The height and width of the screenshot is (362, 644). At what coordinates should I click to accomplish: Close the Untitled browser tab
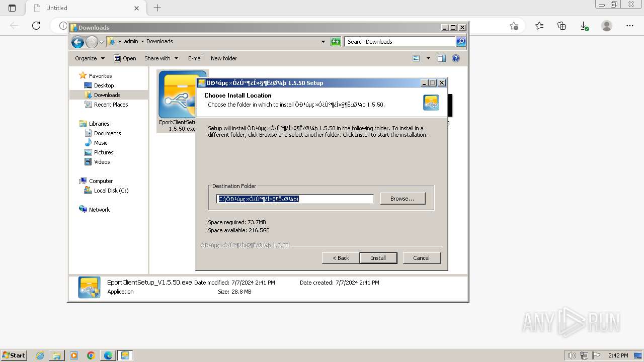(136, 8)
